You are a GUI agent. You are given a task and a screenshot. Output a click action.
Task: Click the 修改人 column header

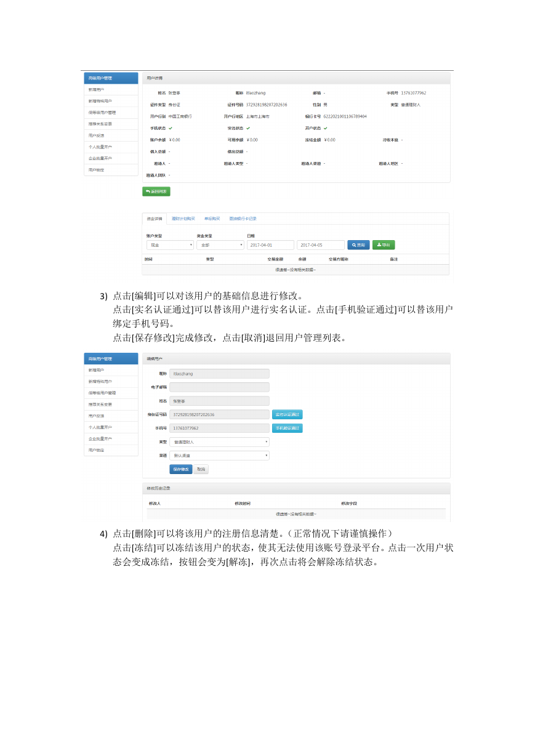155,504
